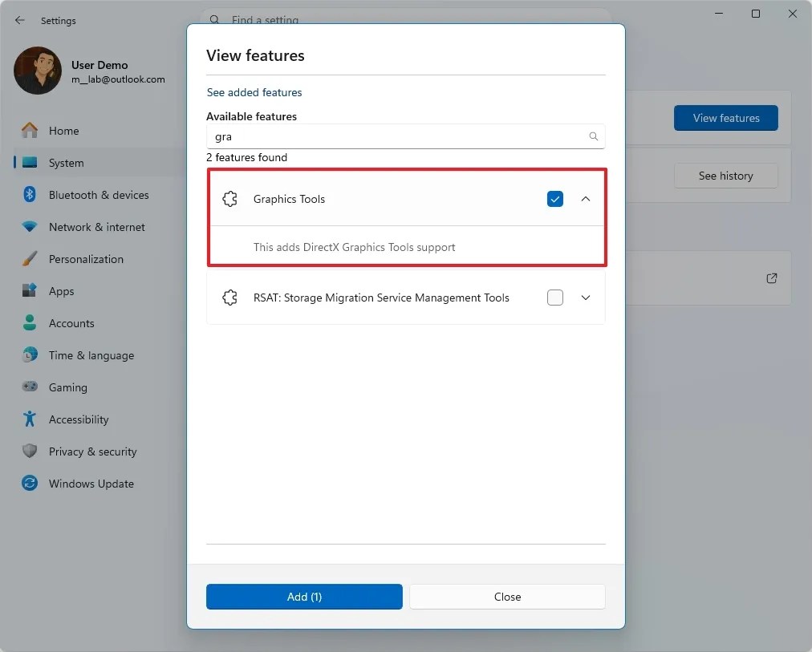Toggle the Graphics Tools selection box
The image size is (812, 652).
(x=555, y=198)
